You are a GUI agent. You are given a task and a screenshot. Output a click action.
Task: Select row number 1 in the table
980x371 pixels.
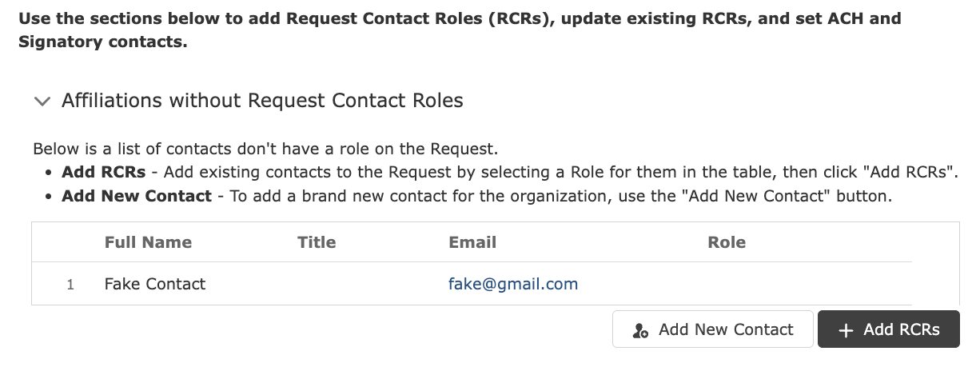tap(70, 285)
